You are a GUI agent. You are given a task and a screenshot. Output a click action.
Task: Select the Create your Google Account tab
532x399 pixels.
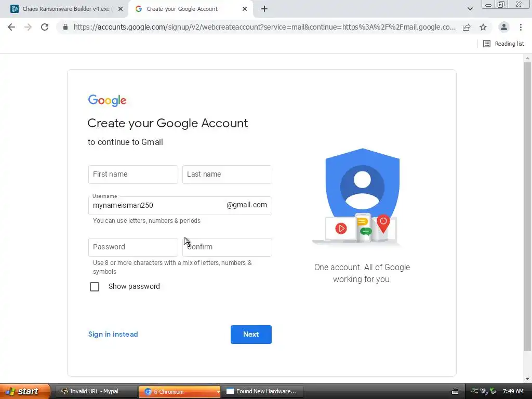click(x=191, y=9)
